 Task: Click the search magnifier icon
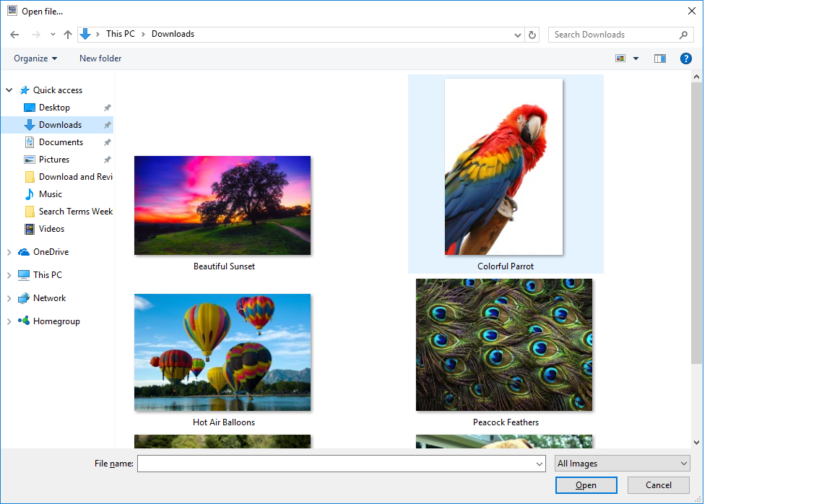coord(683,35)
